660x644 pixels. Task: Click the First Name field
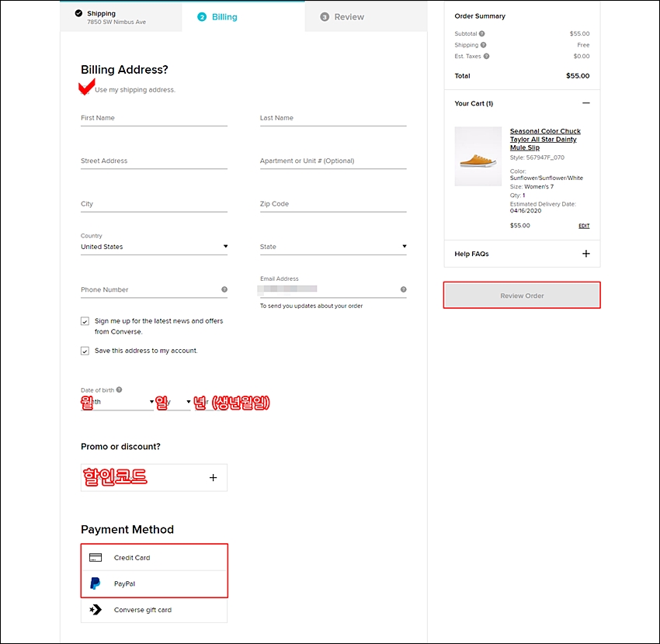coord(154,118)
